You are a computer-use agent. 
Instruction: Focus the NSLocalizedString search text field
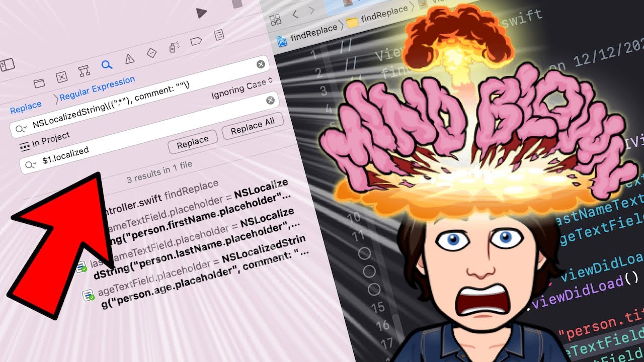point(140,96)
